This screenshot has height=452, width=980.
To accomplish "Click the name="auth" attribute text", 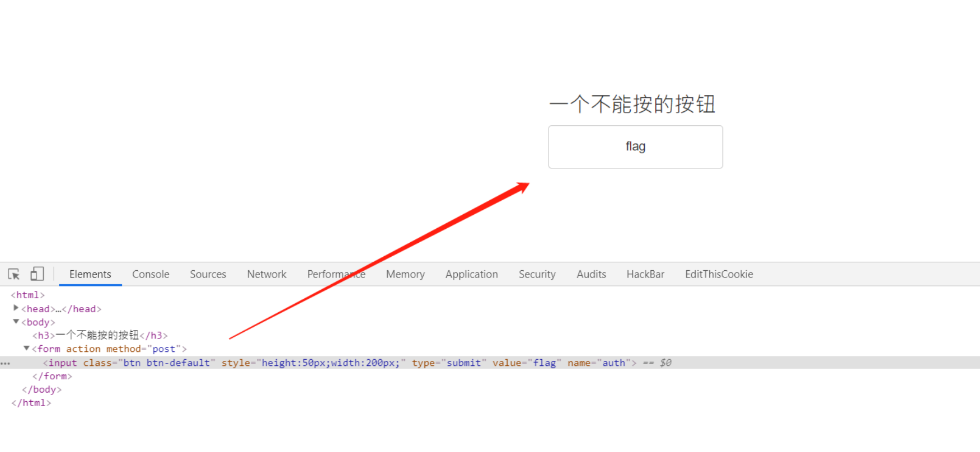I will click(x=599, y=362).
